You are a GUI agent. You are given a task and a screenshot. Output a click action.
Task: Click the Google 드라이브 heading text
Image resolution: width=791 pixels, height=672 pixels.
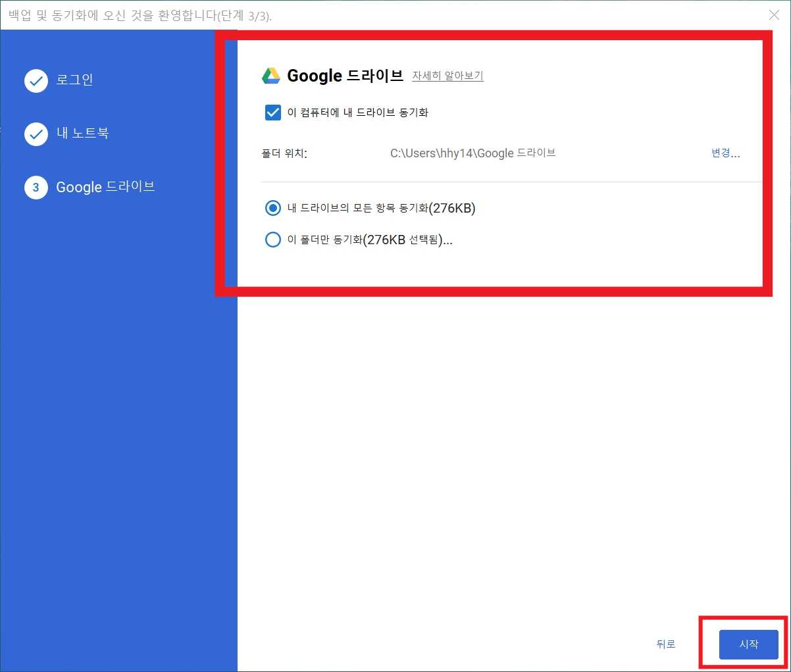point(345,76)
